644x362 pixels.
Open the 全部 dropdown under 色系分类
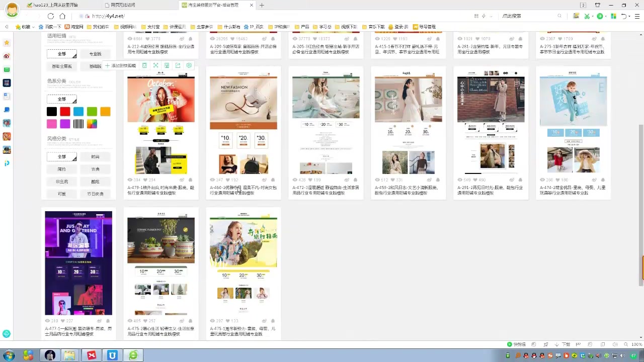[x=61, y=99]
